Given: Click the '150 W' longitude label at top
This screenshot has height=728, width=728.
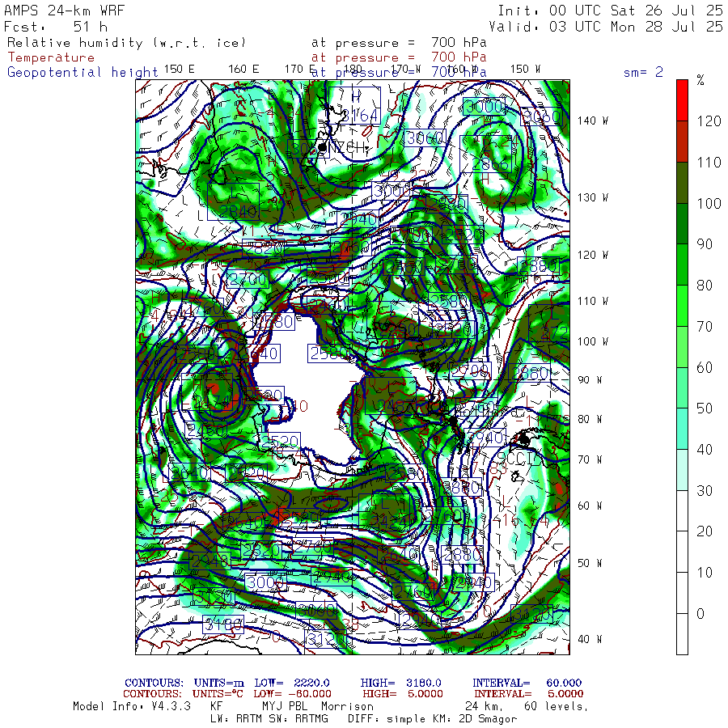Looking at the screenshot, I should point(525,69).
